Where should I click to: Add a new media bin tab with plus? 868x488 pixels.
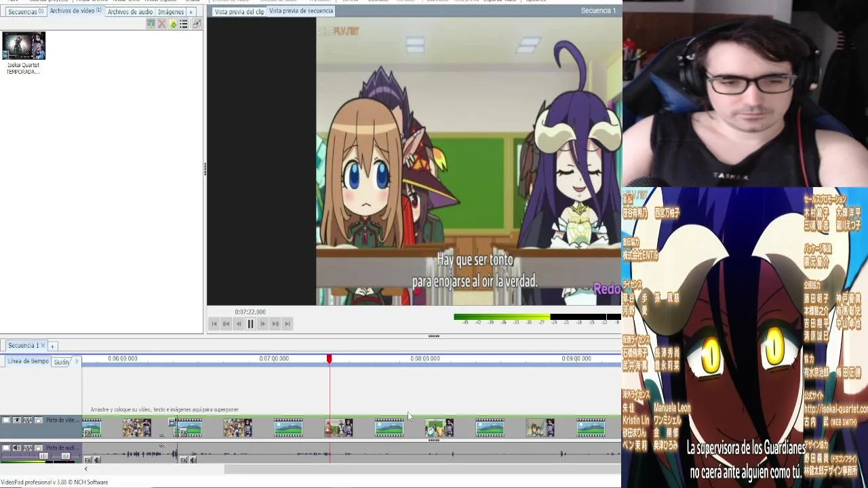coord(191,12)
